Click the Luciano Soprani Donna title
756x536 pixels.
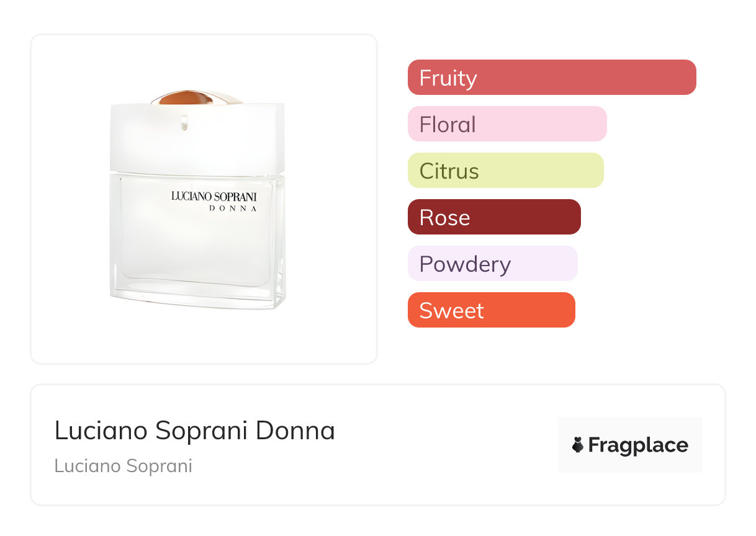click(x=194, y=431)
